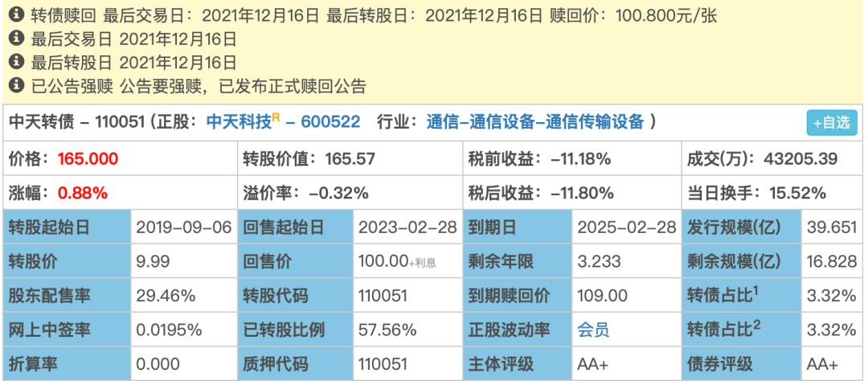868x381 pixels.
Task: Select the price value 165.000
Action: pos(88,159)
